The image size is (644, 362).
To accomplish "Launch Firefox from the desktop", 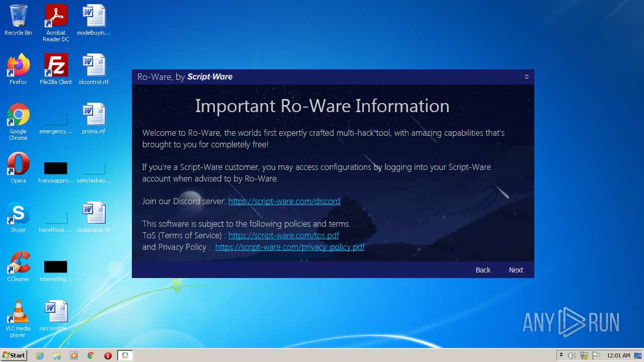I will 18,69.
